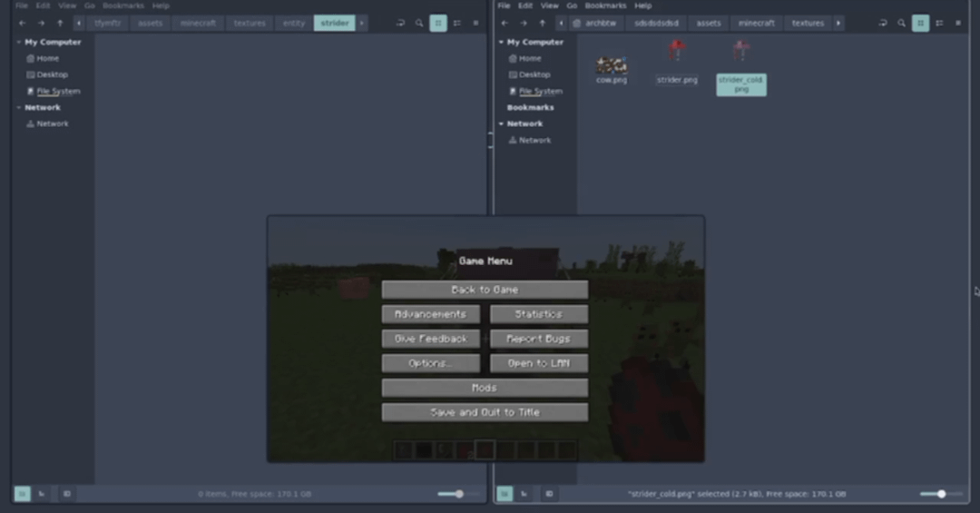Click the forward arrow in right file manager
This screenshot has width=980, height=513.
point(524,23)
